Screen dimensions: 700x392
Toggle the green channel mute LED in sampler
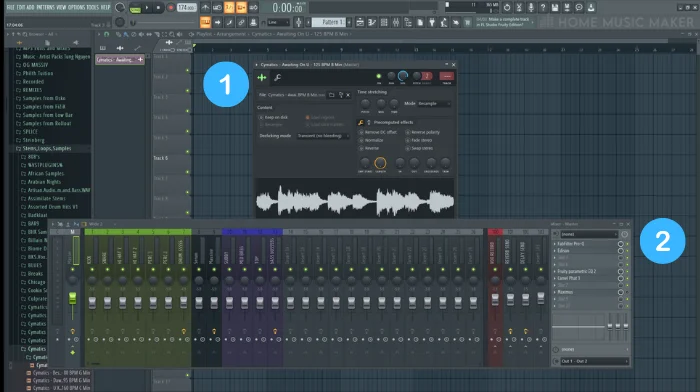pos(379,76)
